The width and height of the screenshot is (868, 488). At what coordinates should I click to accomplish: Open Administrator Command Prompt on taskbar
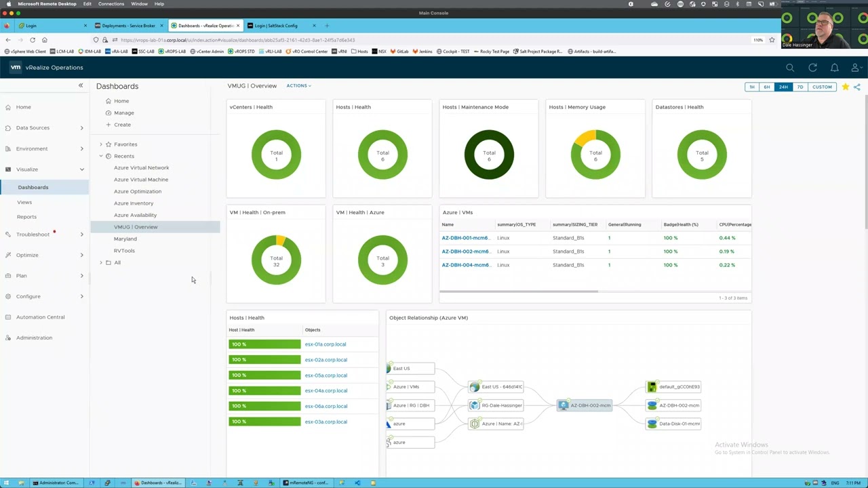[x=58, y=483]
